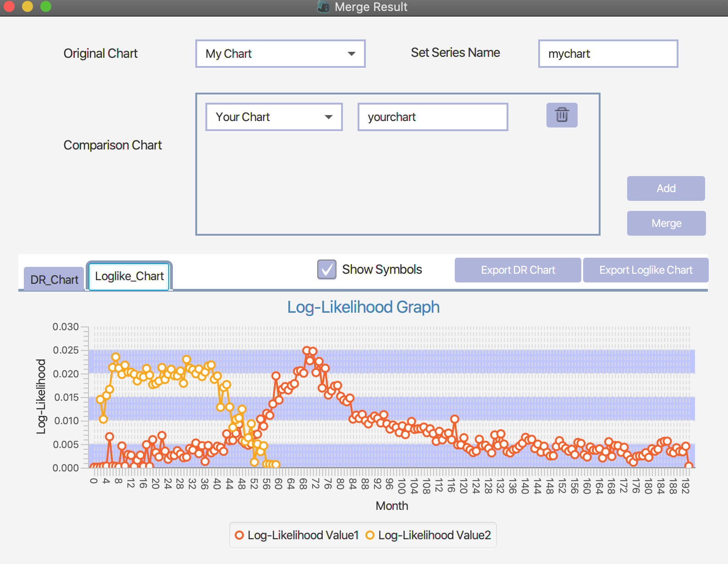Export the Loglike Chart

(x=645, y=270)
